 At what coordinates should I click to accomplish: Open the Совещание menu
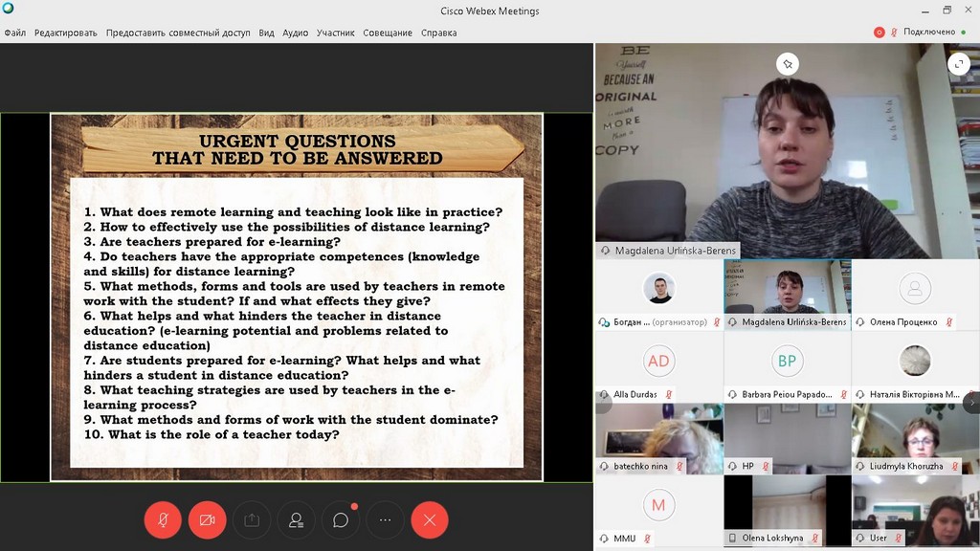[388, 33]
